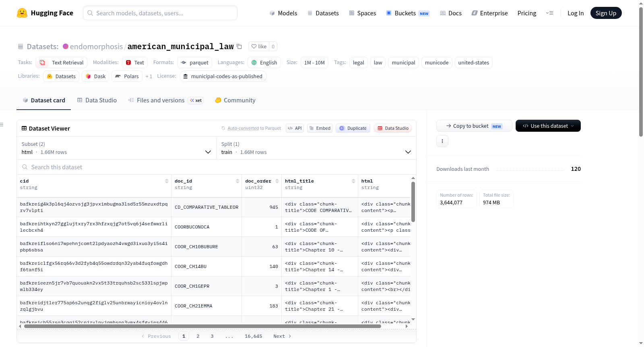Sort by the cid column

point(167,181)
